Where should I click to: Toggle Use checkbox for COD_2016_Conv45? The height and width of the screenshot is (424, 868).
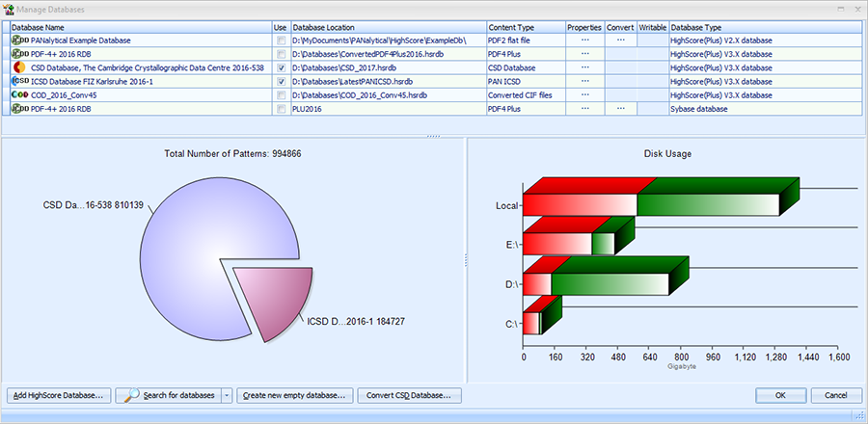coord(281,95)
